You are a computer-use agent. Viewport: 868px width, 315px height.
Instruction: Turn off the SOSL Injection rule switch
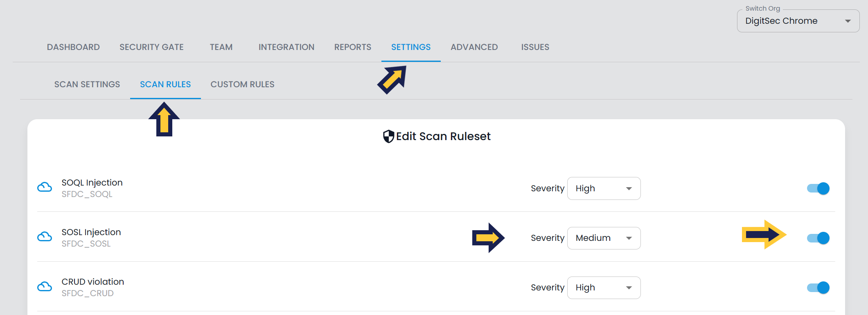point(818,238)
